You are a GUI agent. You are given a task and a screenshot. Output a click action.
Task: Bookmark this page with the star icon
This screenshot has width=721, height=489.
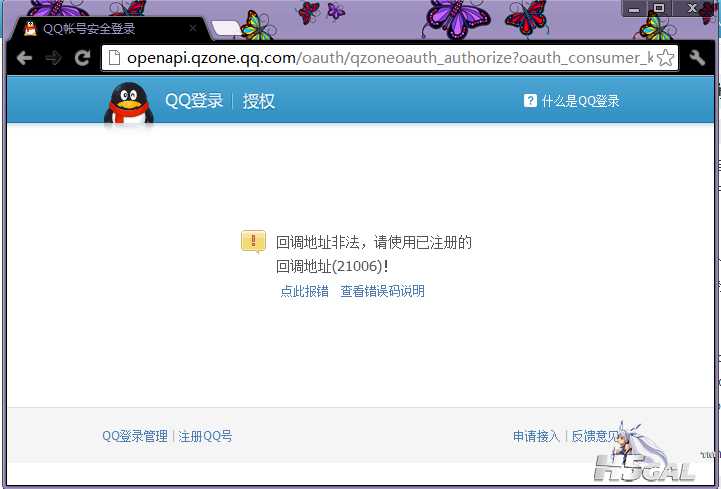coord(665,58)
